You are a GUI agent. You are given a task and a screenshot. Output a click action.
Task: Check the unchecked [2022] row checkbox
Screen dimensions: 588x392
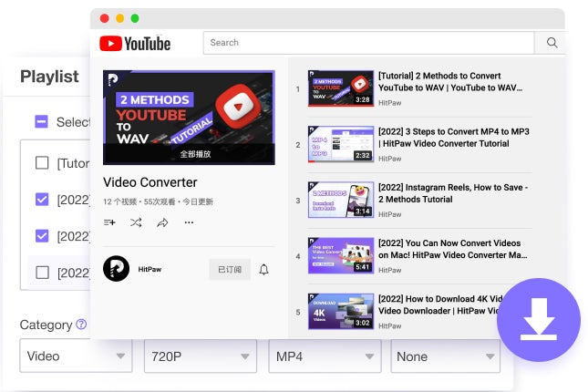click(x=42, y=273)
